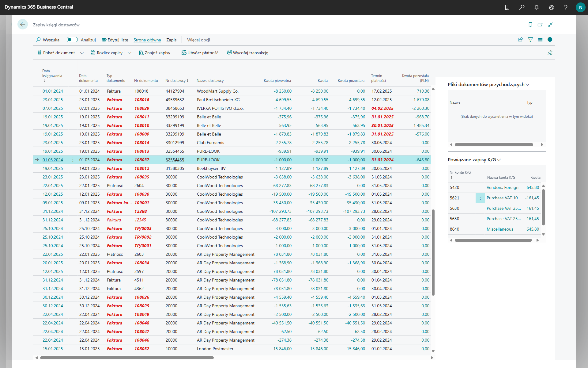Click Kwota pierwotna column header
The image size is (588, 368).
pos(277,81)
